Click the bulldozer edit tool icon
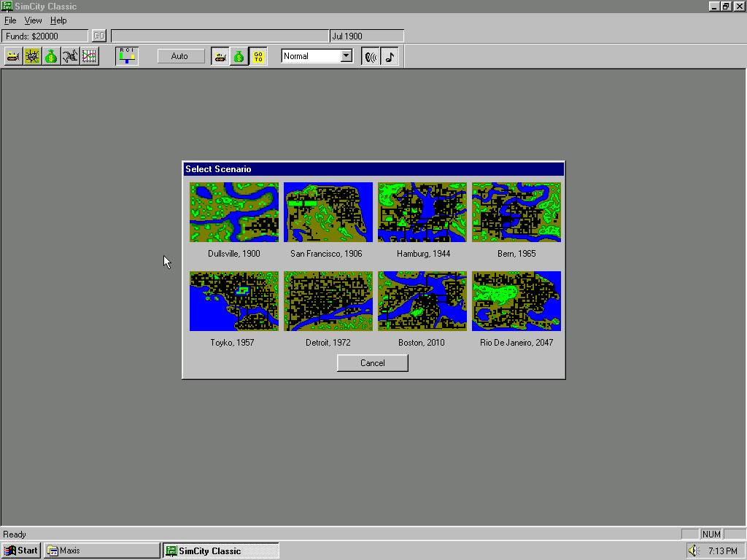Viewport: 747px width, 560px height. coord(13,56)
